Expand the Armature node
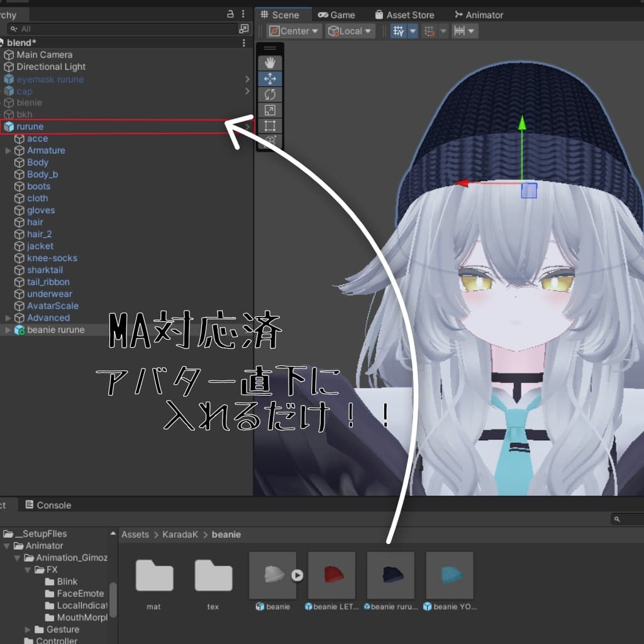The image size is (644, 644). pyautogui.click(x=8, y=151)
